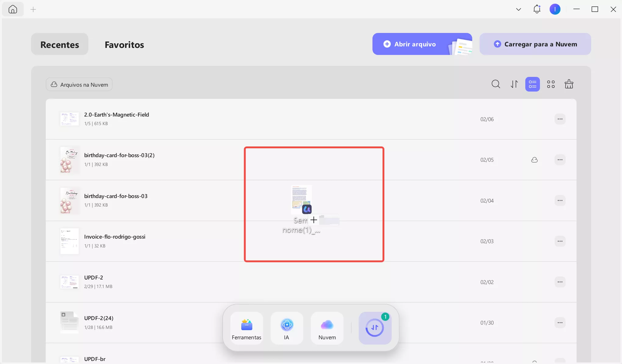This screenshot has width=622, height=364.
Task: Click cloud status icon on birthday-card-for-boss-03(2)
Action: point(534,160)
